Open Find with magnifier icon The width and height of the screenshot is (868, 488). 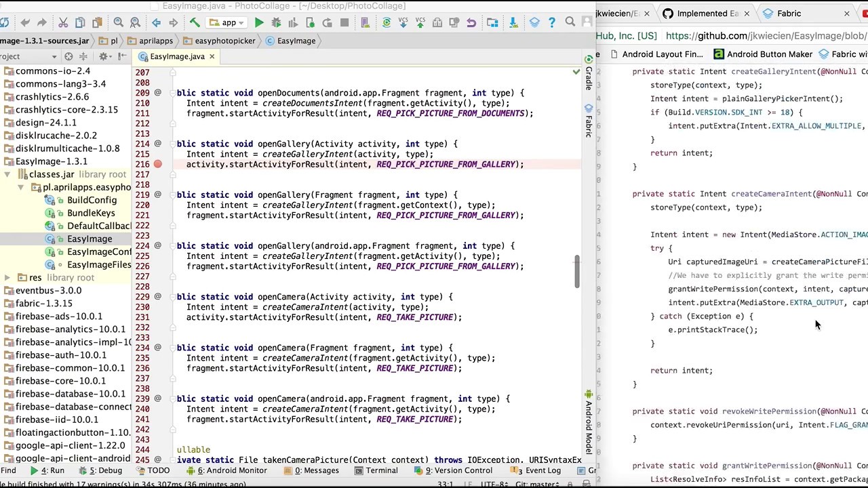[x=119, y=22]
